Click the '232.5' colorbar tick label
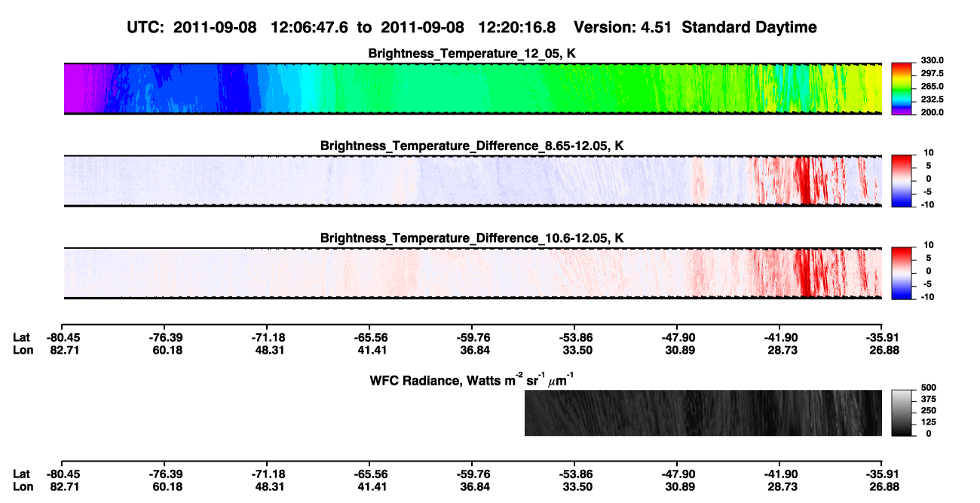The height and width of the screenshot is (503, 980). pyautogui.click(x=932, y=100)
